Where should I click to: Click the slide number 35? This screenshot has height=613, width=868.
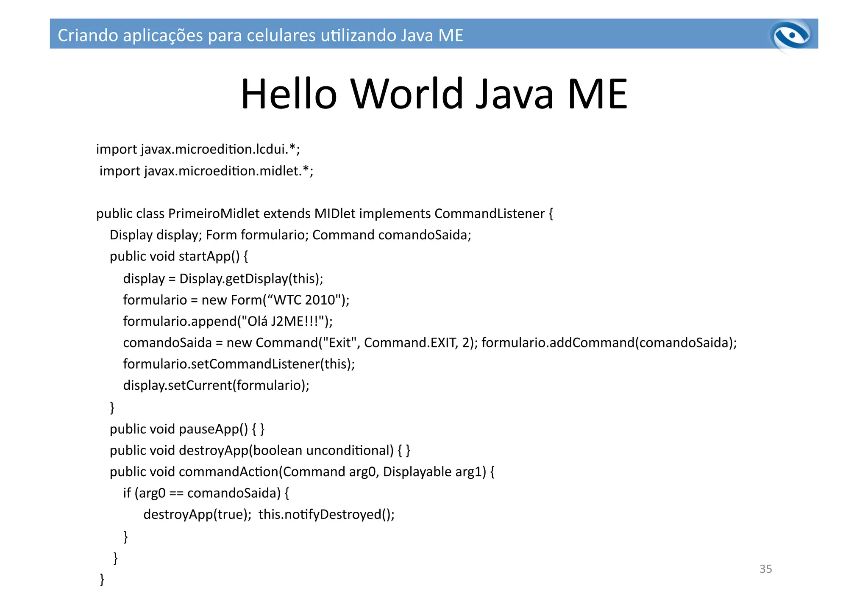[x=765, y=569]
